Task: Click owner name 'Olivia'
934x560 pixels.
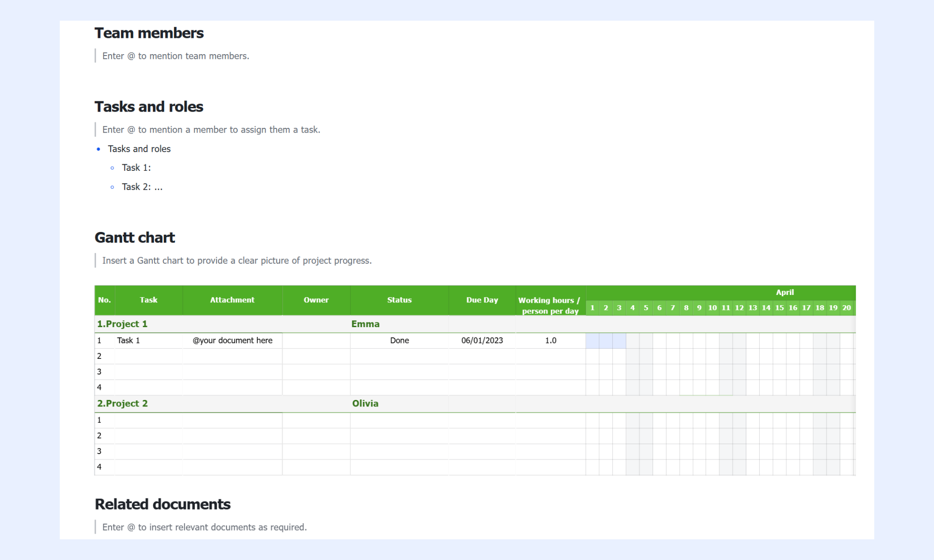Action: 365,404
